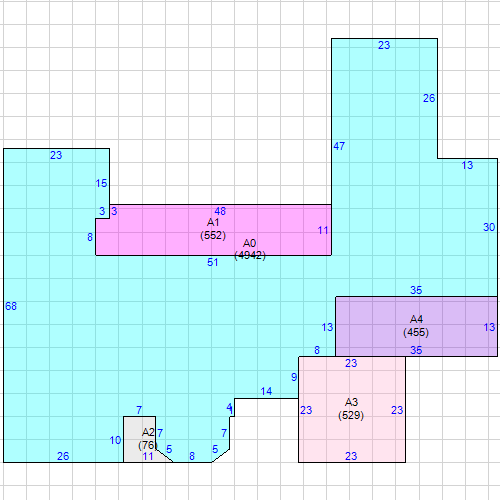Click the blue 11 label inside A1
This screenshot has width=500, height=500.
tap(323, 230)
